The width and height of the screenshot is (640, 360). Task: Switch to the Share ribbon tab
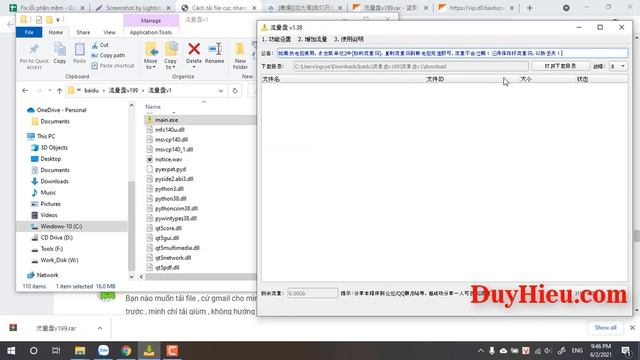pos(83,32)
